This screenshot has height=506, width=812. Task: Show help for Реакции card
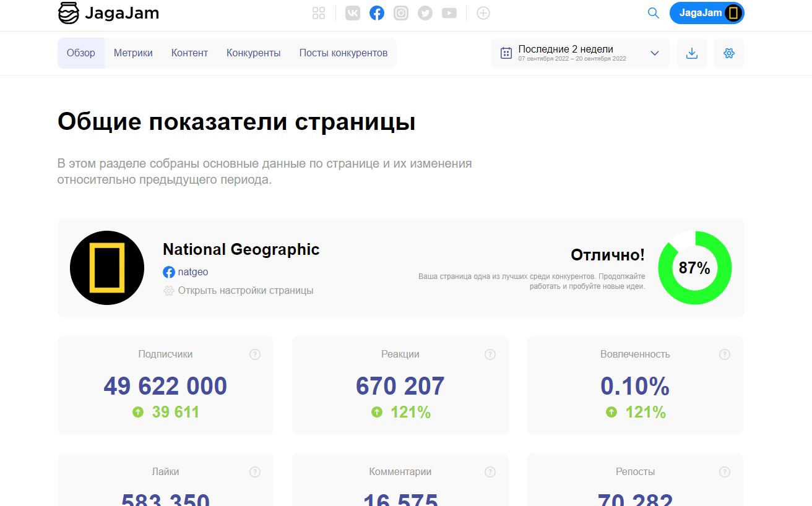pyautogui.click(x=490, y=354)
